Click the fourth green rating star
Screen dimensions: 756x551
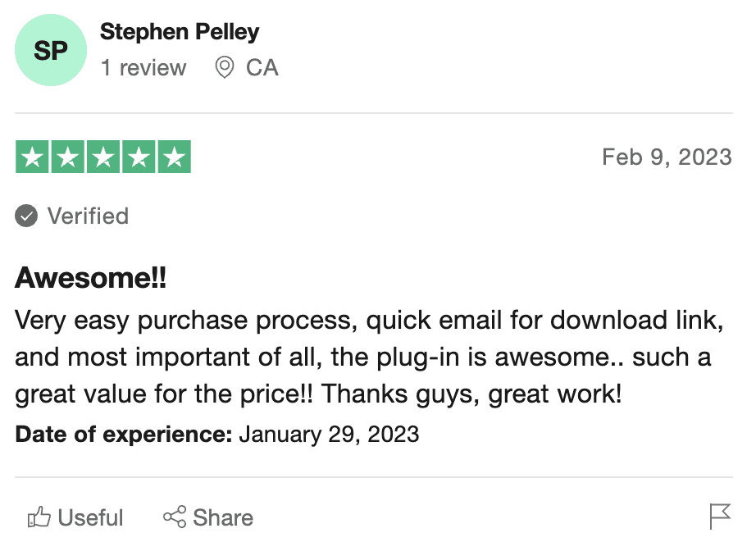139,157
